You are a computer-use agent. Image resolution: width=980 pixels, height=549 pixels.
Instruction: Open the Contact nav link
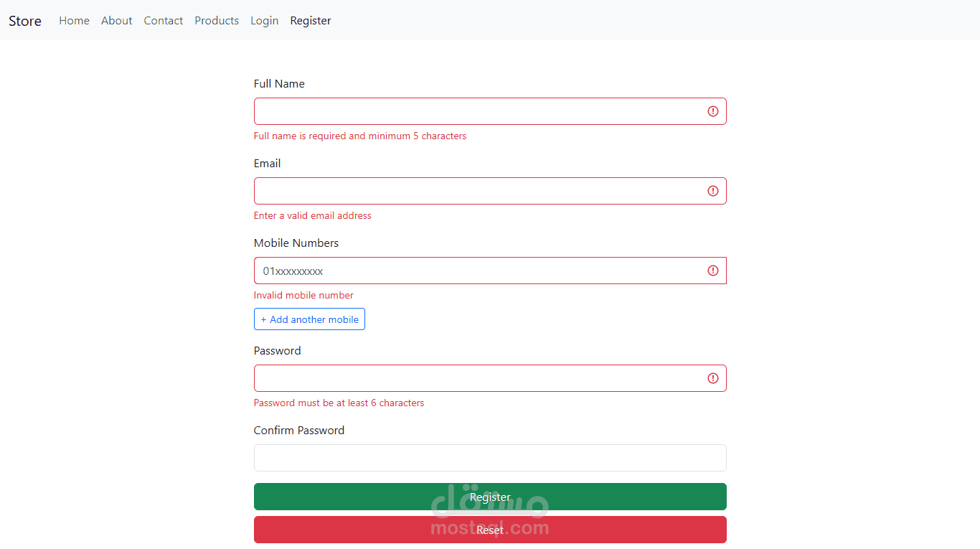[x=163, y=21]
